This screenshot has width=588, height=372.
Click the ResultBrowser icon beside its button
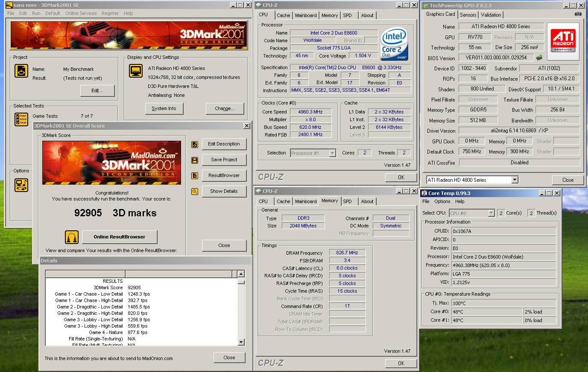tap(195, 176)
